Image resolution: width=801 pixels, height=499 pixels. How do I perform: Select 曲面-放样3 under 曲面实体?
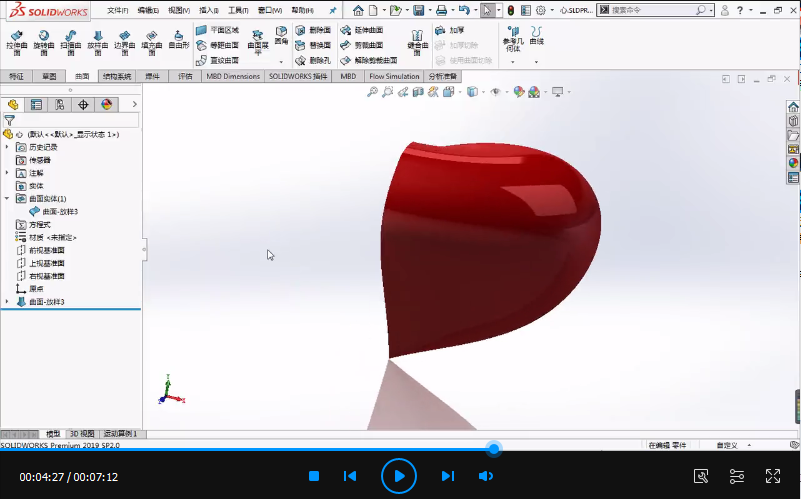tap(54, 211)
